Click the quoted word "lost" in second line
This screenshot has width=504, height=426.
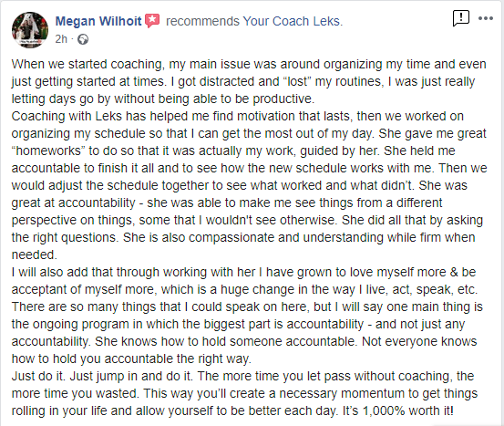[x=297, y=81]
